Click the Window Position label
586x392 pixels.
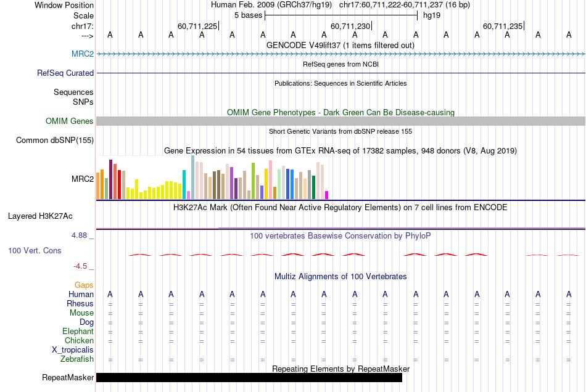tap(64, 5)
